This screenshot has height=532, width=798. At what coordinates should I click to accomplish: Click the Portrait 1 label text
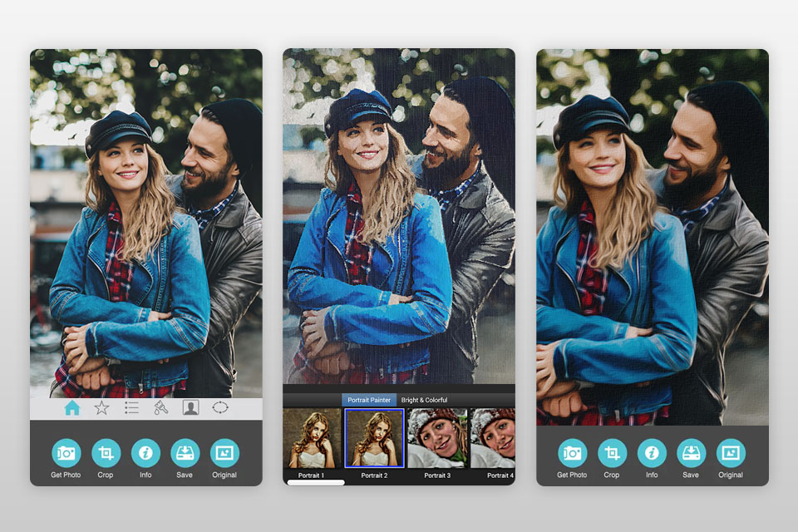coord(311,475)
